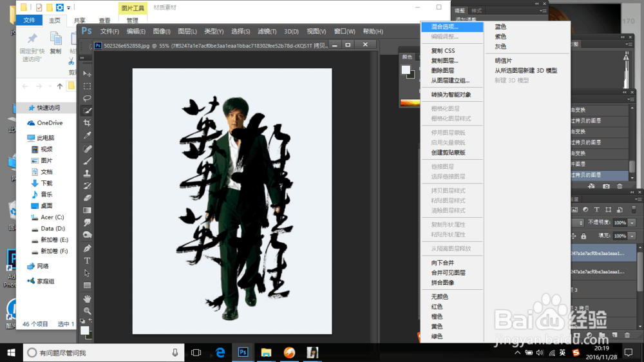Viewport: 644px width, 362px height.
Task: Choose 混合选项 from the context menu
Action: [452, 26]
